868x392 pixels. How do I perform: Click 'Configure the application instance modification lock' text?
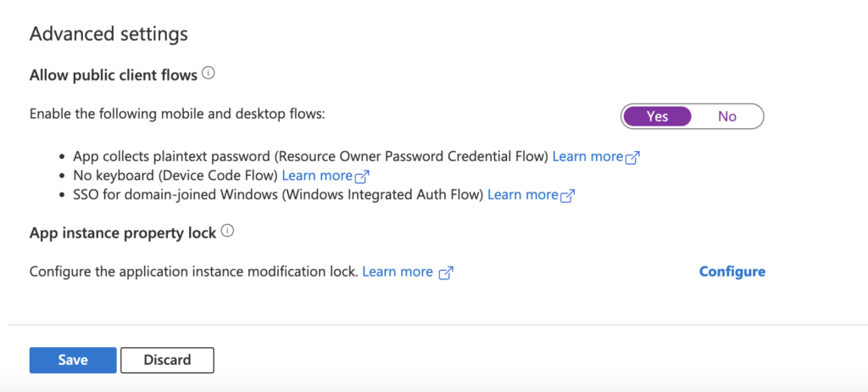point(194,272)
